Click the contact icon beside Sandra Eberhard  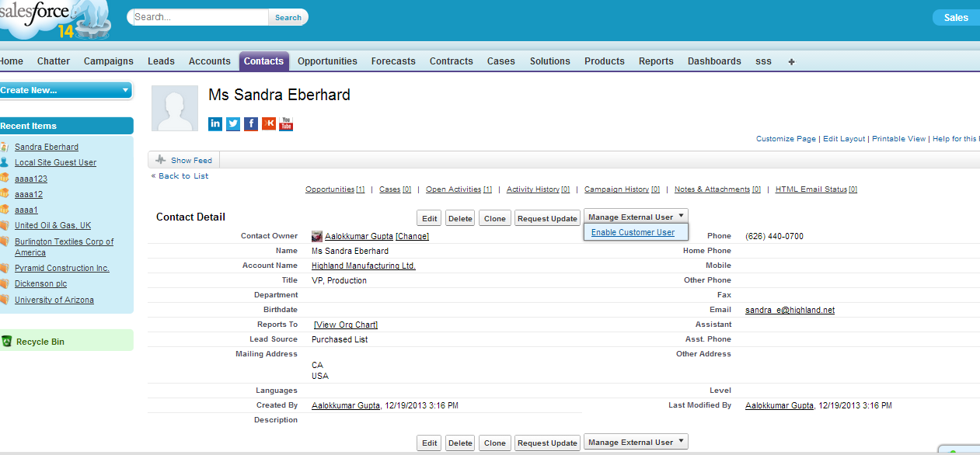click(5, 147)
